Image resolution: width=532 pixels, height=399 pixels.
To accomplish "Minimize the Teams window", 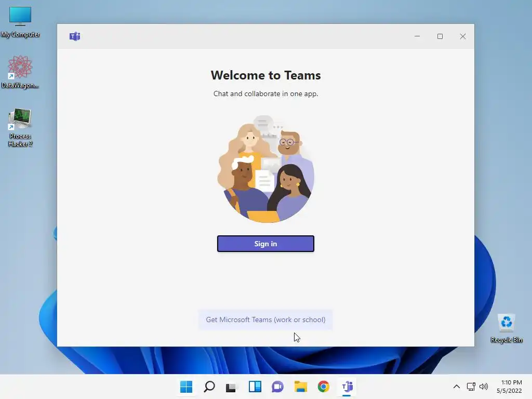I will tap(417, 36).
